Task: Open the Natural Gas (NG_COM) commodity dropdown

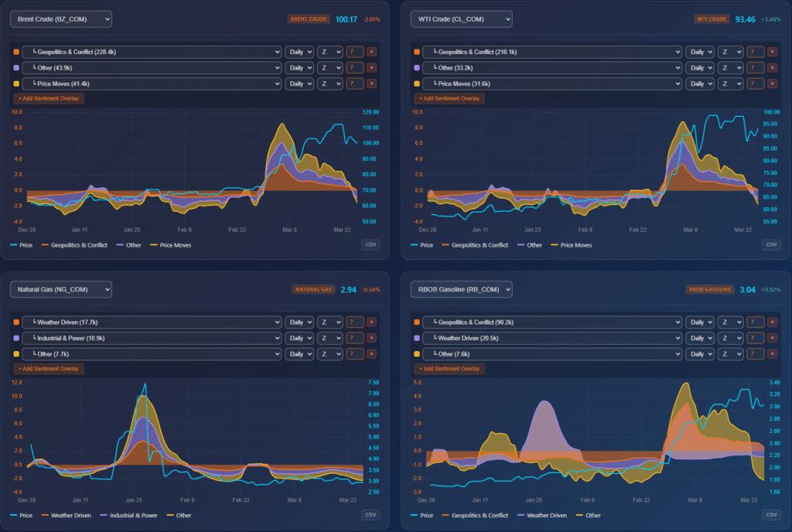Action: [x=61, y=289]
